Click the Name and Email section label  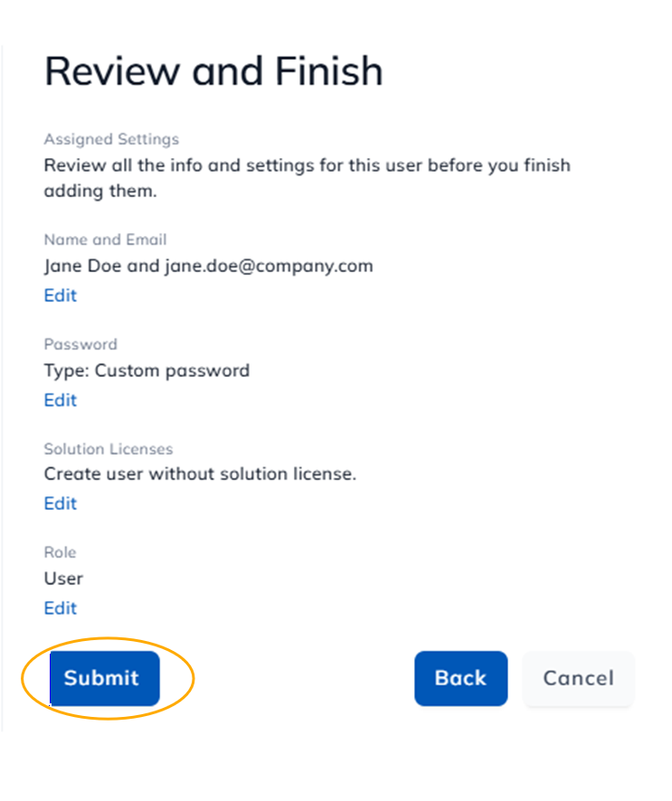tap(105, 240)
